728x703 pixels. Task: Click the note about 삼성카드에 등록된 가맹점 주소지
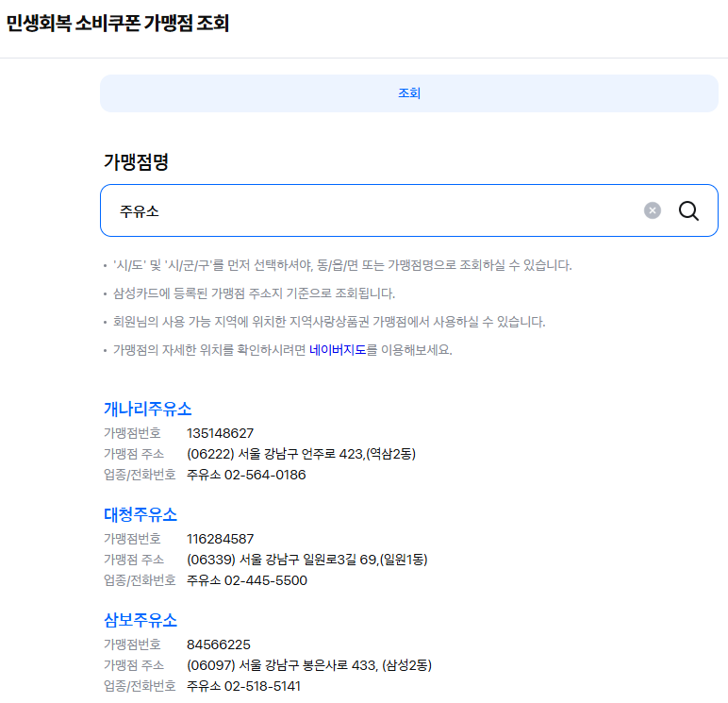254,293
